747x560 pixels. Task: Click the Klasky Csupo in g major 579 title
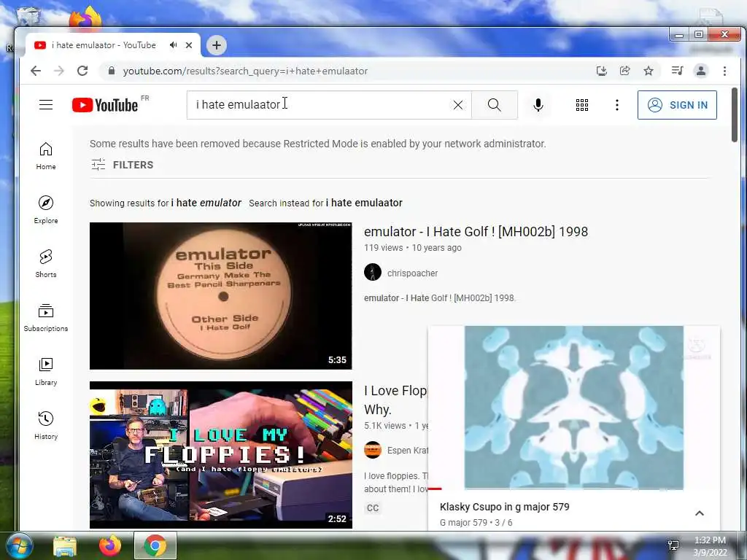[x=505, y=507]
